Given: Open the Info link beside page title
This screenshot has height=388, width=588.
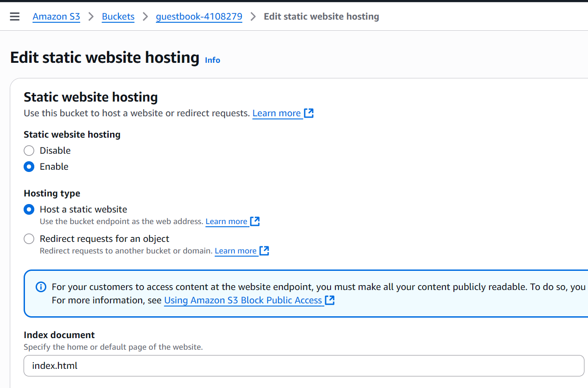Looking at the screenshot, I should point(212,60).
